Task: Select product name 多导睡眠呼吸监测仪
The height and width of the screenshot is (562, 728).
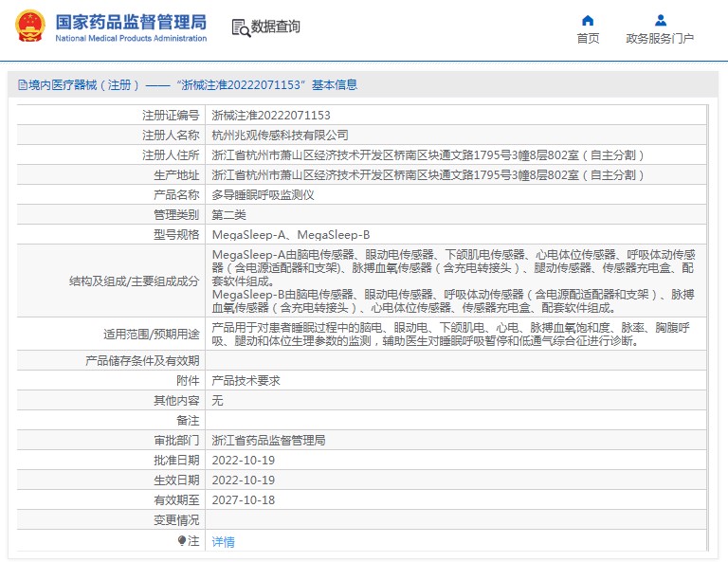Action: (263, 195)
